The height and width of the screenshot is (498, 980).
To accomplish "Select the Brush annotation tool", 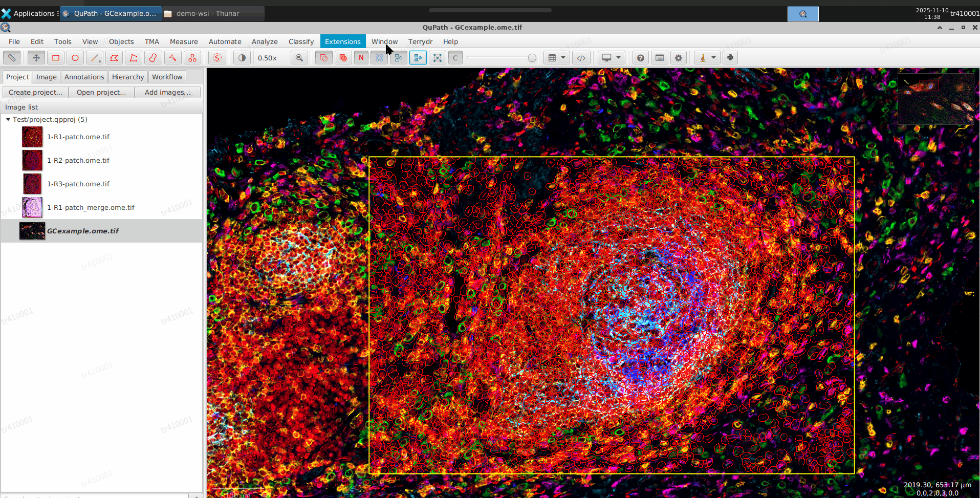I will tap(153, 58).
